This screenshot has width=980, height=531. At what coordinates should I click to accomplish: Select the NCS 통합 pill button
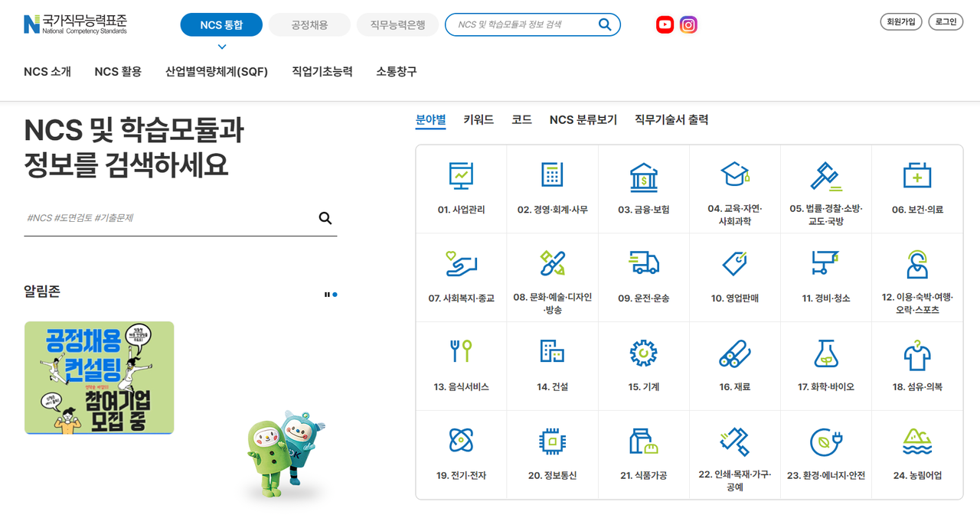(221, 25)
